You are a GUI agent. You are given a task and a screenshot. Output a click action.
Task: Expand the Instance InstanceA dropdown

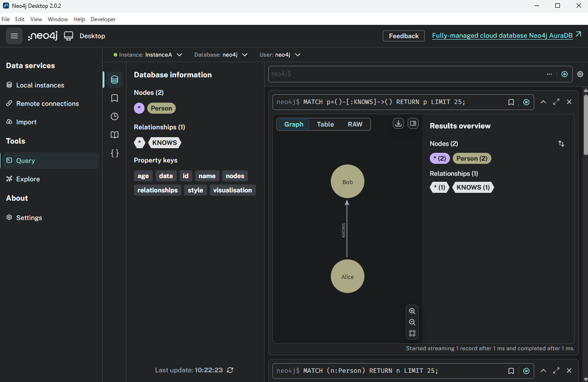(179, 55)
